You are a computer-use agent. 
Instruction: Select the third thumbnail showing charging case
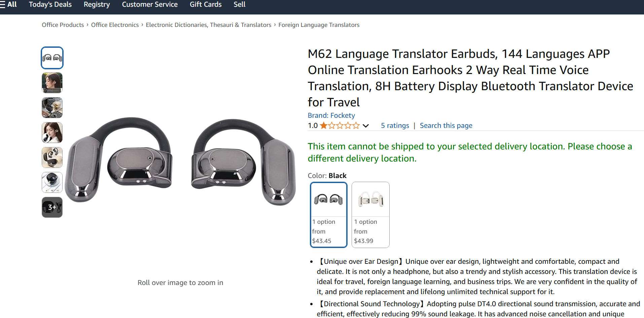52,108
